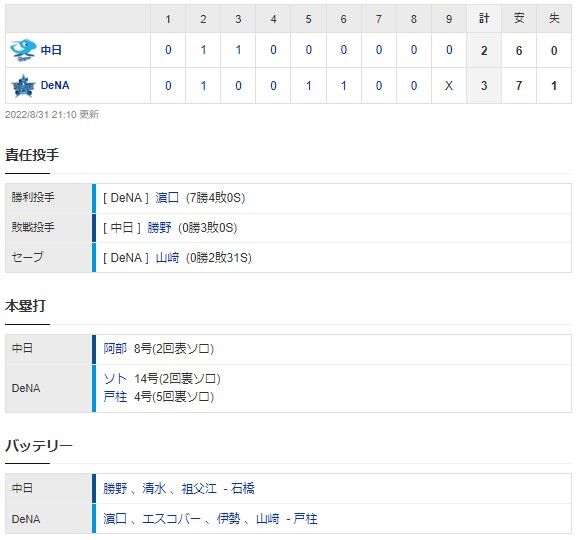The height and width of the screenshot is (540, 578).
Task: Open エスコバー link in battery row
Action: tap(171, 519)
